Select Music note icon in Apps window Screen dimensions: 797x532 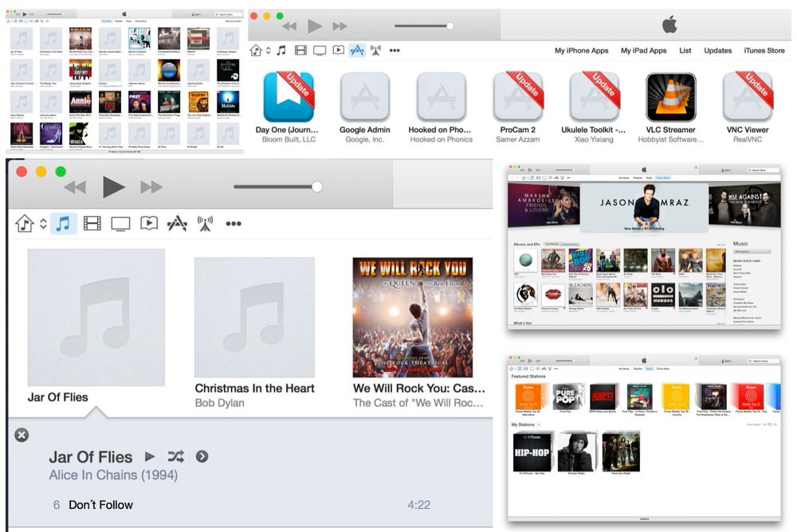pyautogui.click(x=281, y=50)
